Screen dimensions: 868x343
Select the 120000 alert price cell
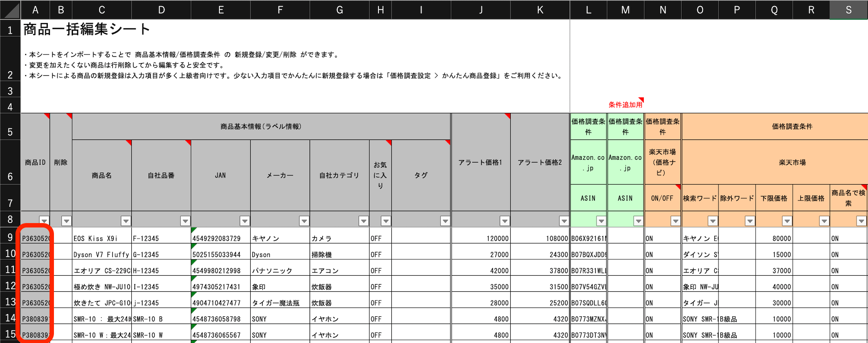click(x=481, y=238)
